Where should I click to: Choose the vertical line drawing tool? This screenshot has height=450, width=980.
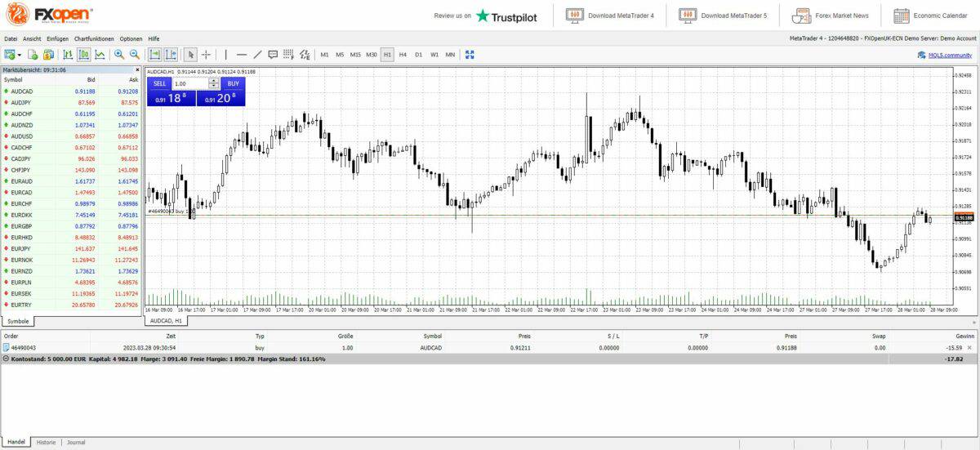coord(226,55)
